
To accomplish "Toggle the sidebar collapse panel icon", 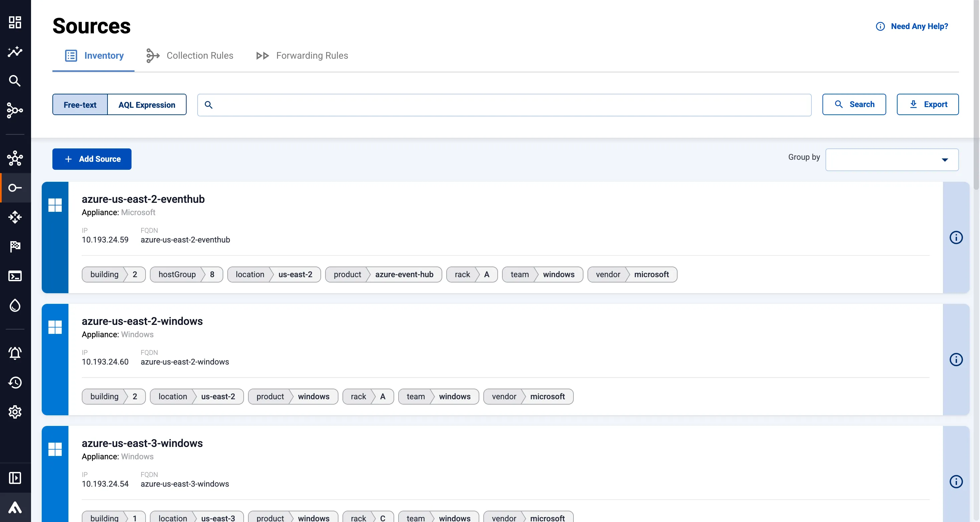I will [x=15, y=478].
